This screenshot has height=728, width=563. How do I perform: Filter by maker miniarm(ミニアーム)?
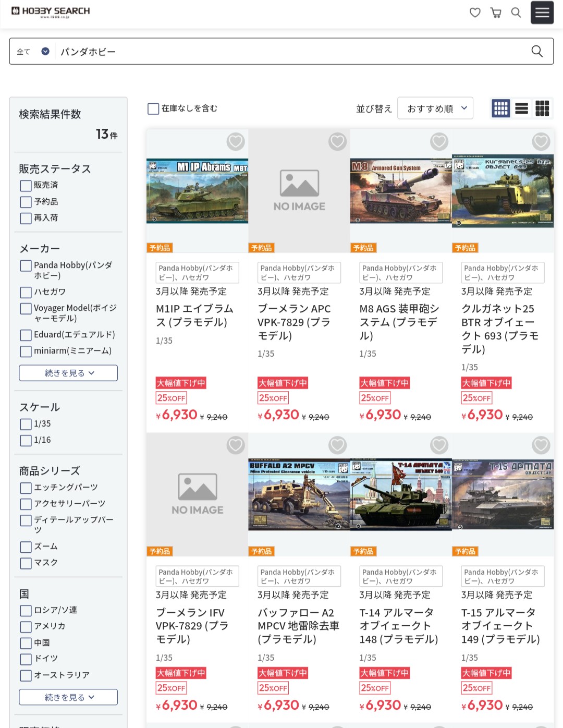coord(26,351)
